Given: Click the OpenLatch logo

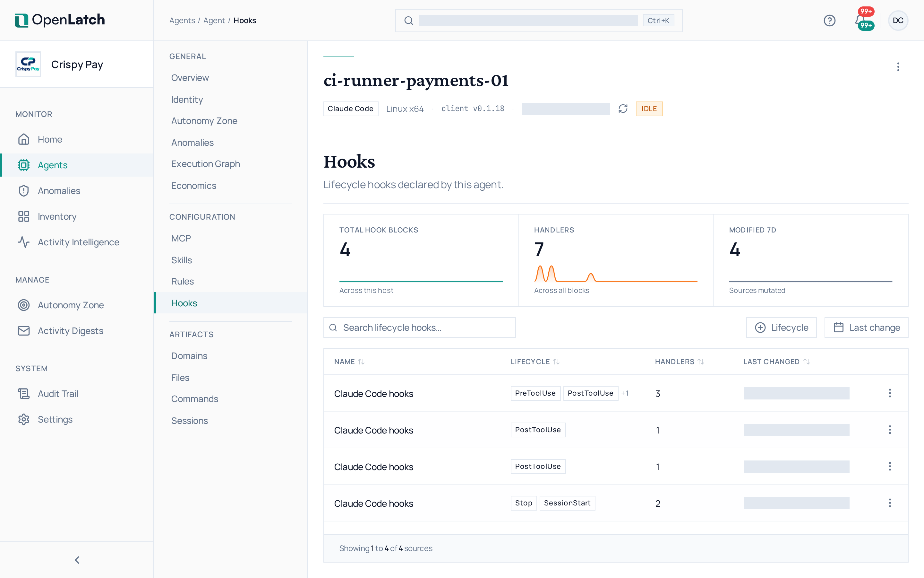Looking at the screenshot, I should [x=60, y=20].
